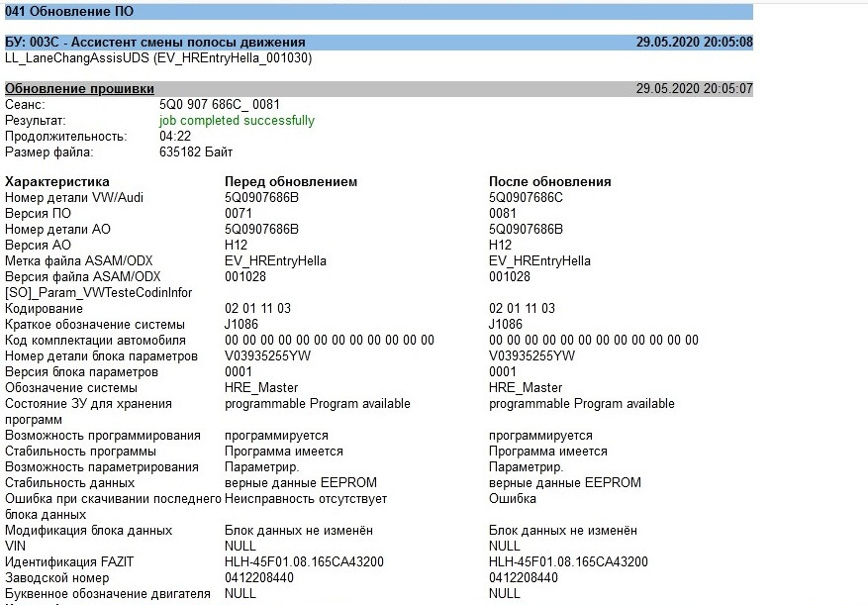Screen dimensions: 868x605
Task: Click 'Краткое обозначение системы' label
Action: click(95, 325)
